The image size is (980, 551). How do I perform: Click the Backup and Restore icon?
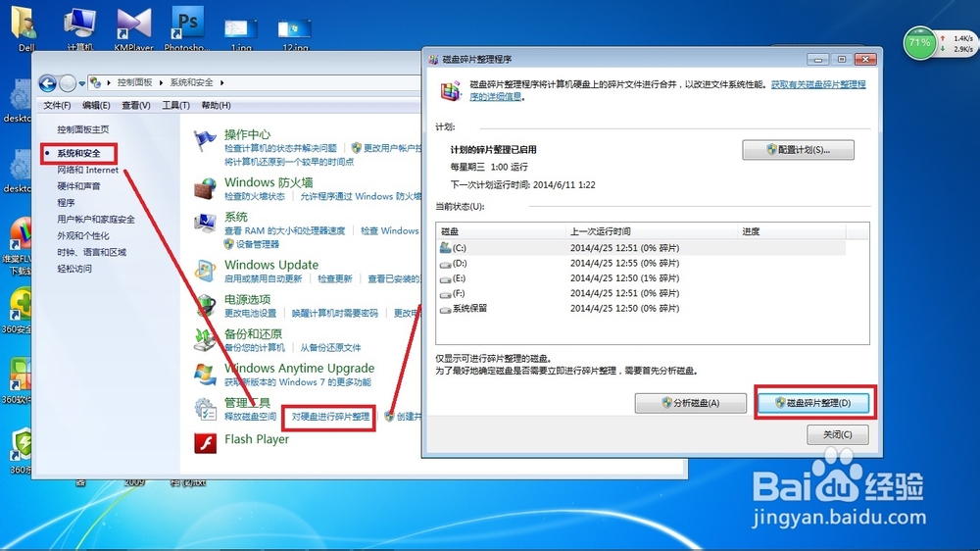205,339
